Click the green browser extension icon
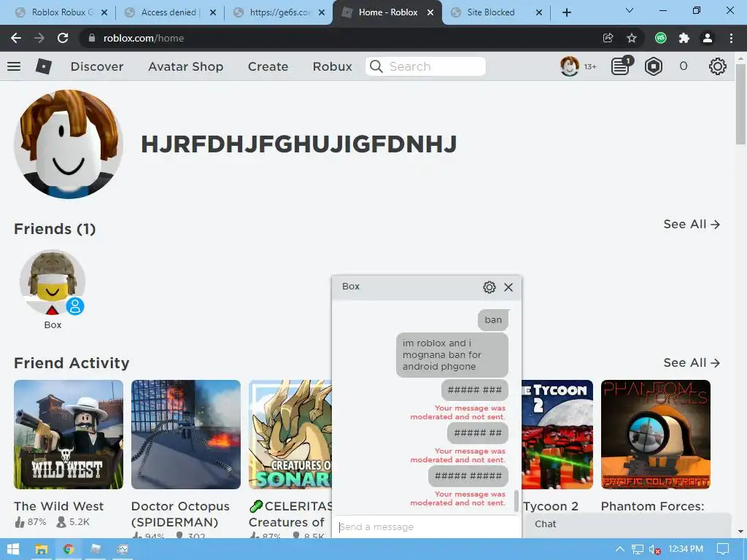The width and height of the screenshot is (747, 560). (661, 38)
